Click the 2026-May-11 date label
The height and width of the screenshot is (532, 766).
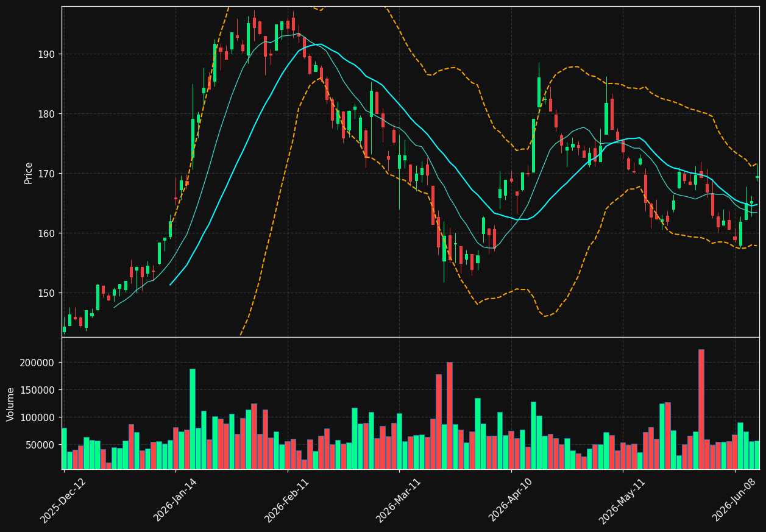click(x=622, y=500)
